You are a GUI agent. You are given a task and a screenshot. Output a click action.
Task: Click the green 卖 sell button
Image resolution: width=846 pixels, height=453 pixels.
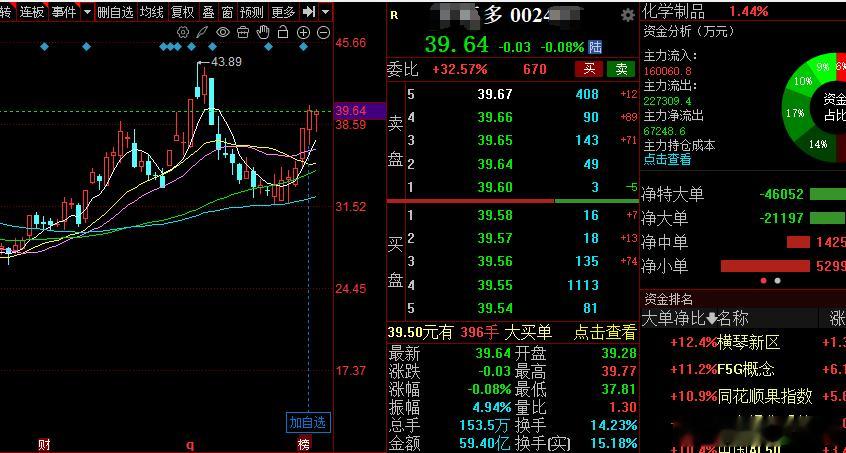click(x=621, y=68)
